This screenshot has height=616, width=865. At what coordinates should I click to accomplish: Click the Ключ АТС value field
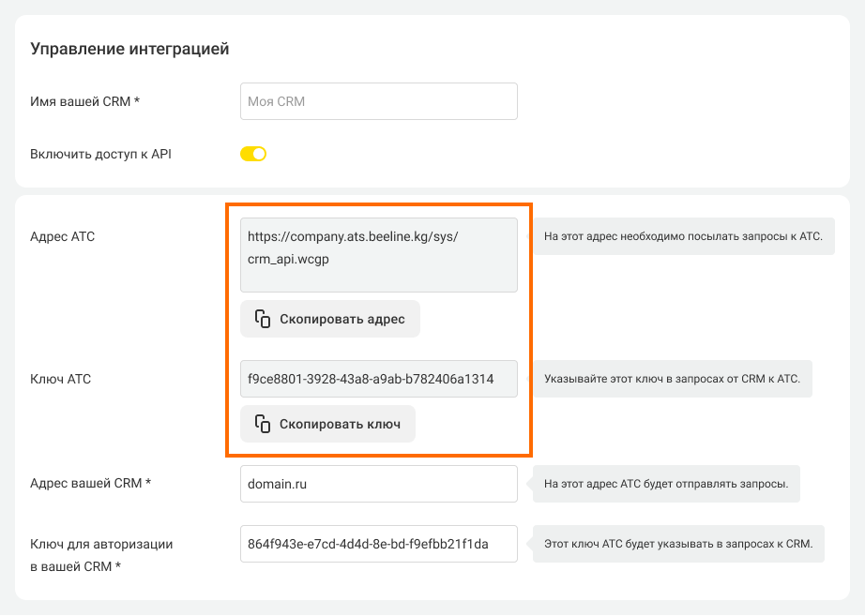coord(379,379)
